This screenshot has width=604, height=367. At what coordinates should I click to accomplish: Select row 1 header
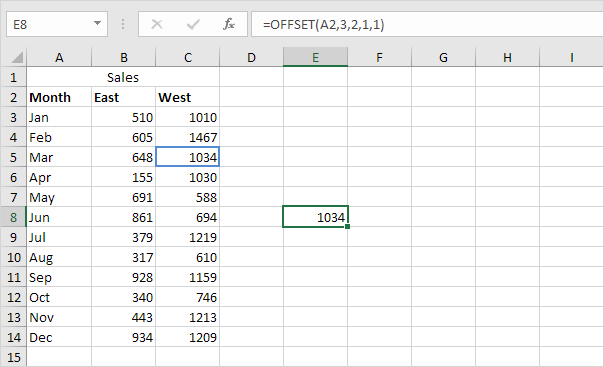point(13,77)
